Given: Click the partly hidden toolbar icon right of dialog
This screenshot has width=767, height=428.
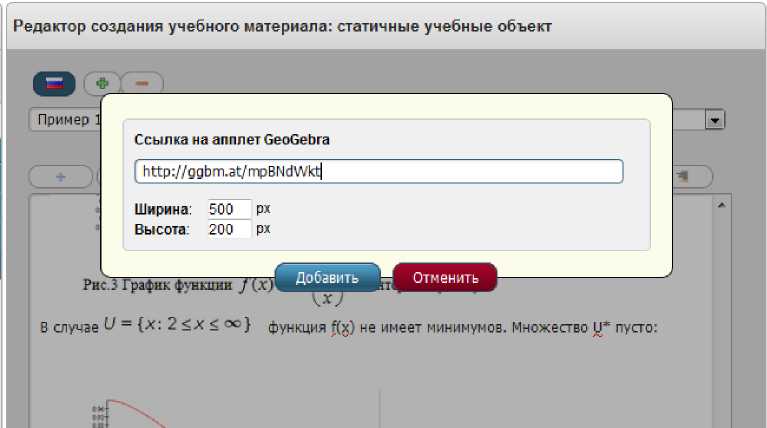Looking at the screenshot, I should pyautogui.click(x=691, y=176).
